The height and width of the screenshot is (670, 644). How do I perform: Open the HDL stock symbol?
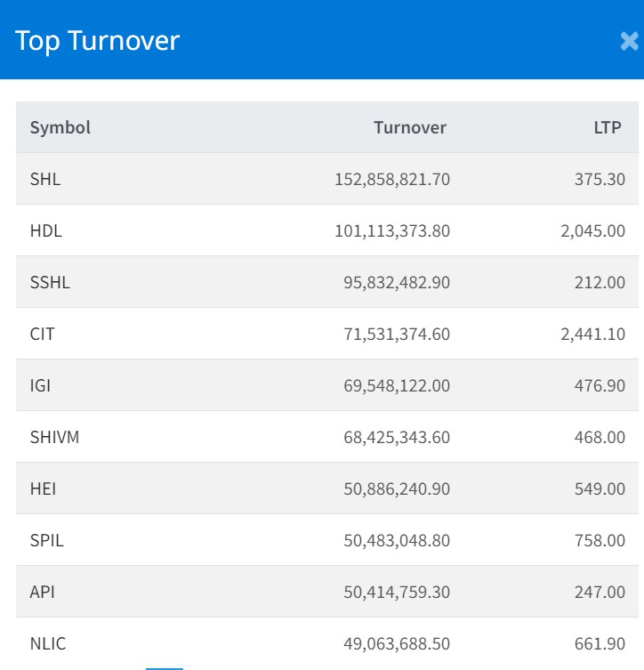coord(46,230)
